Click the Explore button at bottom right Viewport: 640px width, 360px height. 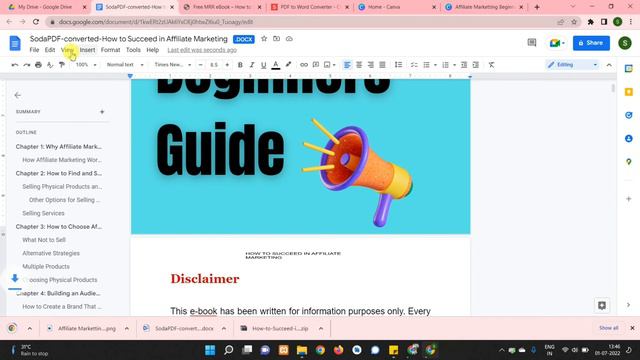pyautogui.click(x=602, y=305)
